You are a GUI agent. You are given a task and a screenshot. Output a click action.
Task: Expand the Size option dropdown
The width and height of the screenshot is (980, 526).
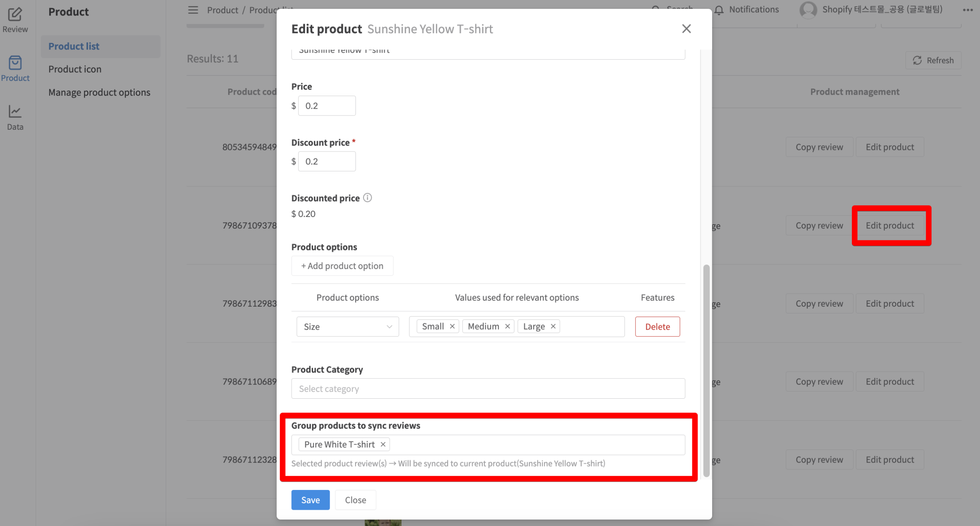(x=348, y=326)
